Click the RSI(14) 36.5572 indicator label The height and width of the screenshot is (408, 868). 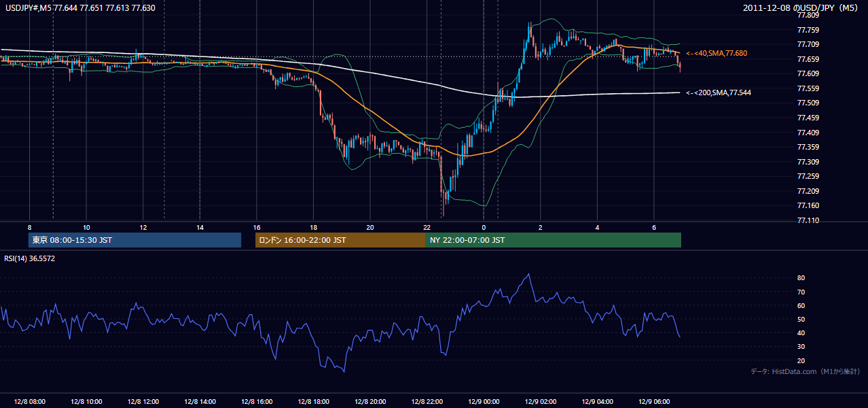click(x=30, y=258)
